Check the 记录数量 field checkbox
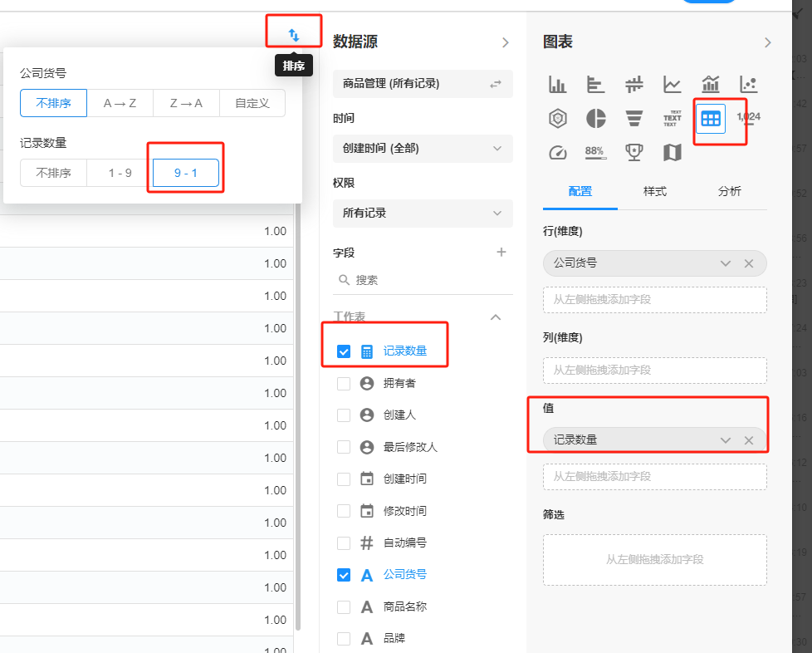 point(344,351)
